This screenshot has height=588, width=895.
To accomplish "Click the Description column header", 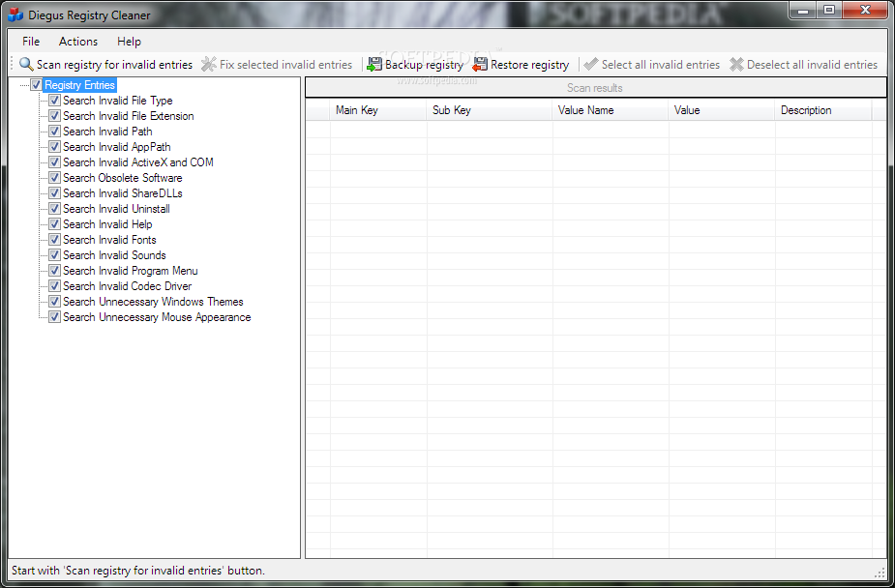I will [x=823, y=110].
